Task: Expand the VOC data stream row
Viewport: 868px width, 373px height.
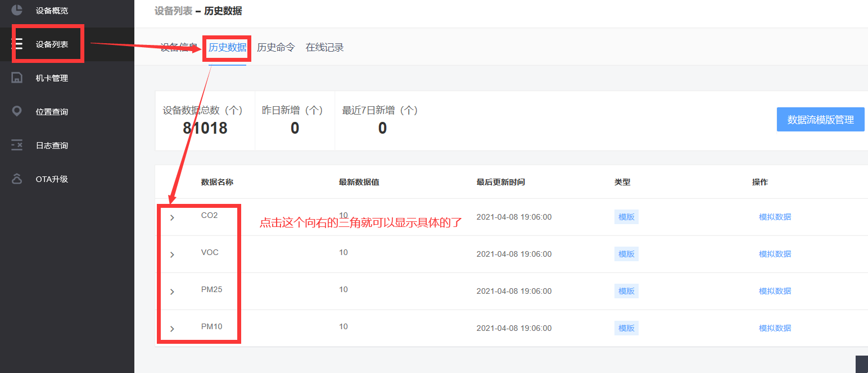Action: (x=172, y=253)
